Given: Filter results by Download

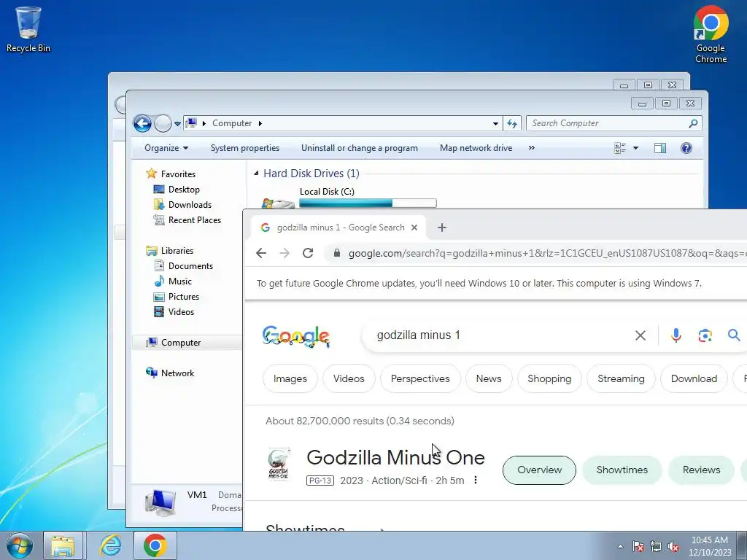Looking at the screenshot, I should [x=694, y=378].
